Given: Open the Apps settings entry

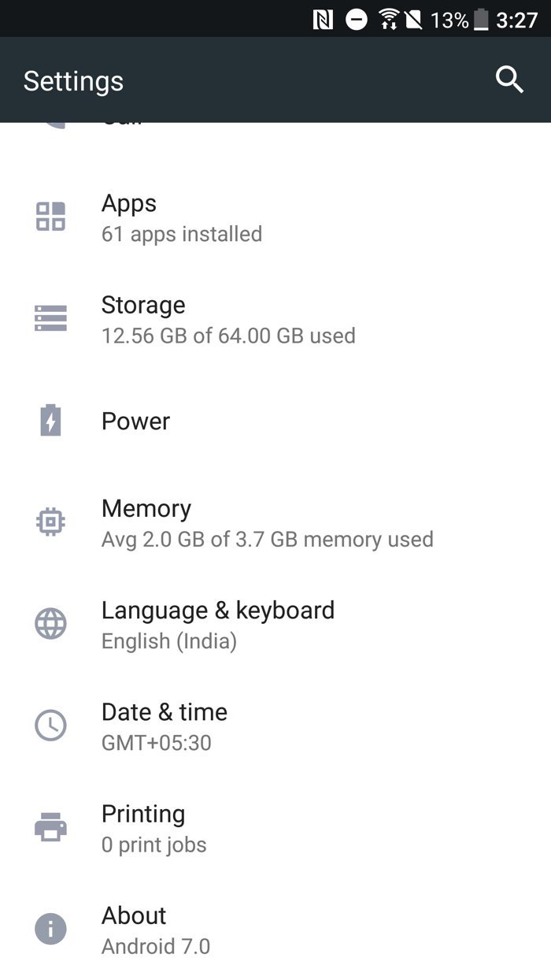Looking at the screenshot, I should click(x=181, y=217).
